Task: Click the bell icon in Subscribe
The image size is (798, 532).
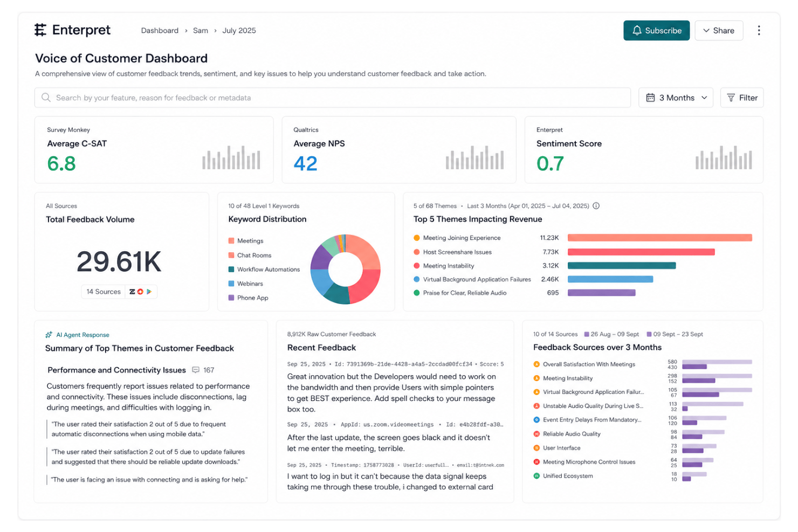Action: tap(637, 31)
